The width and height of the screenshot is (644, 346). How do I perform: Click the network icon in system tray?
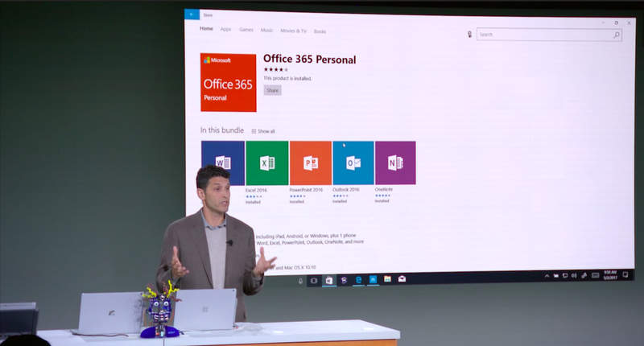(565, 276)
